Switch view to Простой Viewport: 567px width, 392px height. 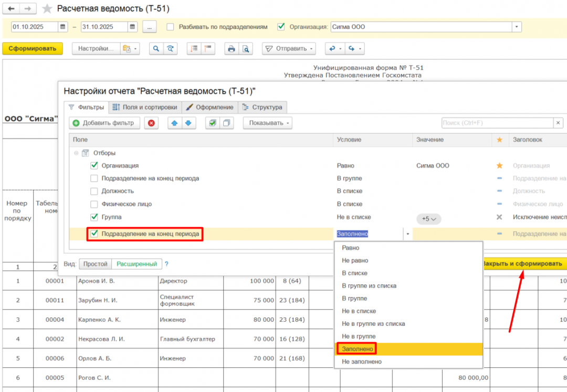click(x=96, y=264)
